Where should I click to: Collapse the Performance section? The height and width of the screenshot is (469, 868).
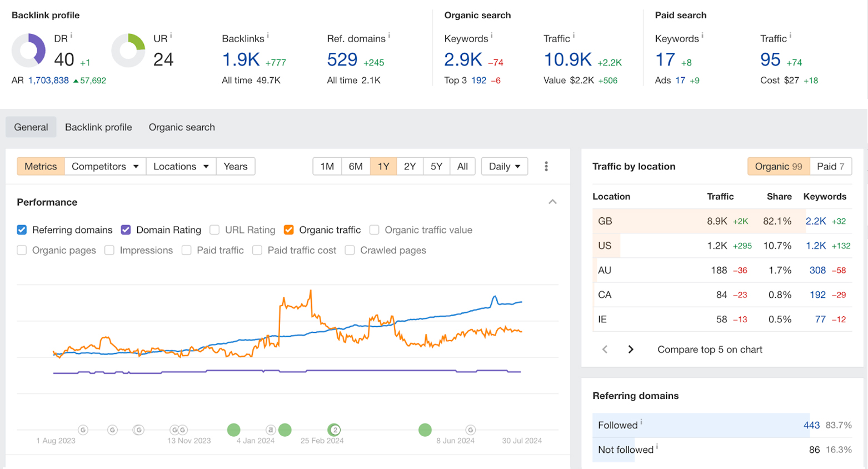552,202
